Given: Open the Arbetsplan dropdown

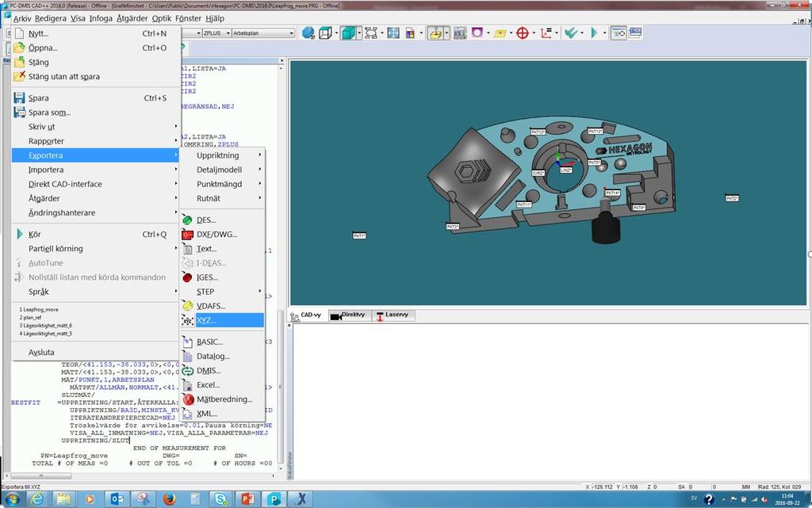Looking at the screenshot, I should point(263,33).
